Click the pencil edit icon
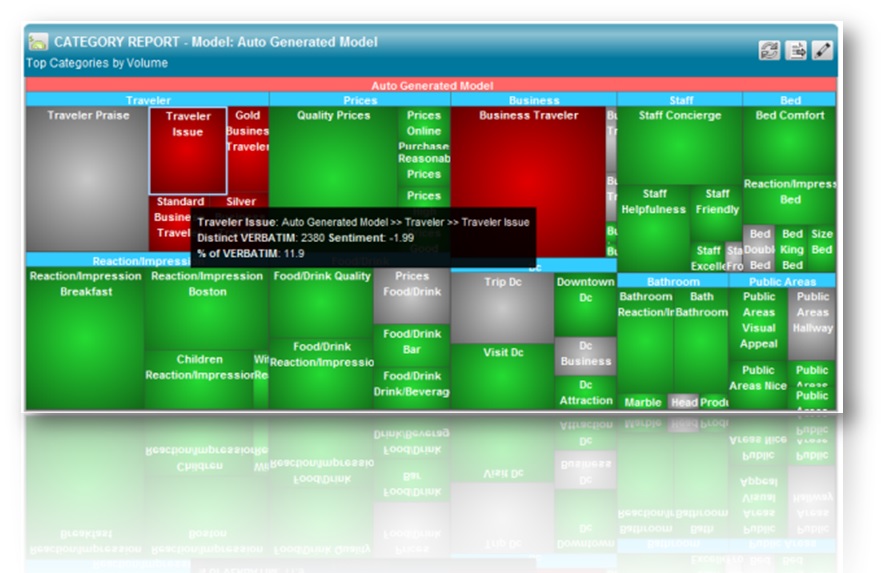Image resolution: width=885 pixels, height=573 pixels. (822, 50)
